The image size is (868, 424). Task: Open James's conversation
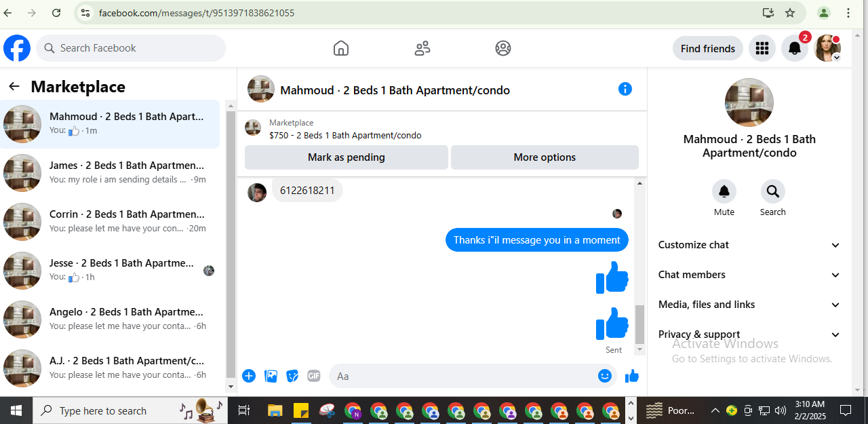click(110, 173)
